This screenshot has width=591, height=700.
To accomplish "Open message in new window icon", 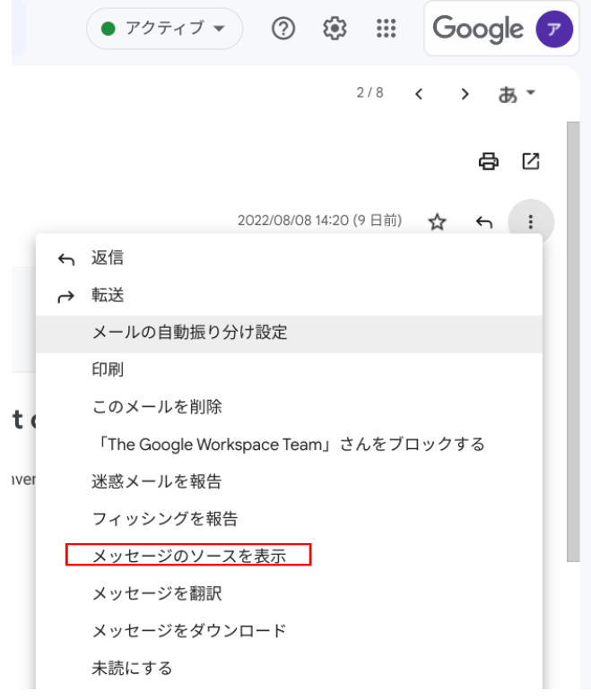I will pyautogui.click(x=531, y=161).
